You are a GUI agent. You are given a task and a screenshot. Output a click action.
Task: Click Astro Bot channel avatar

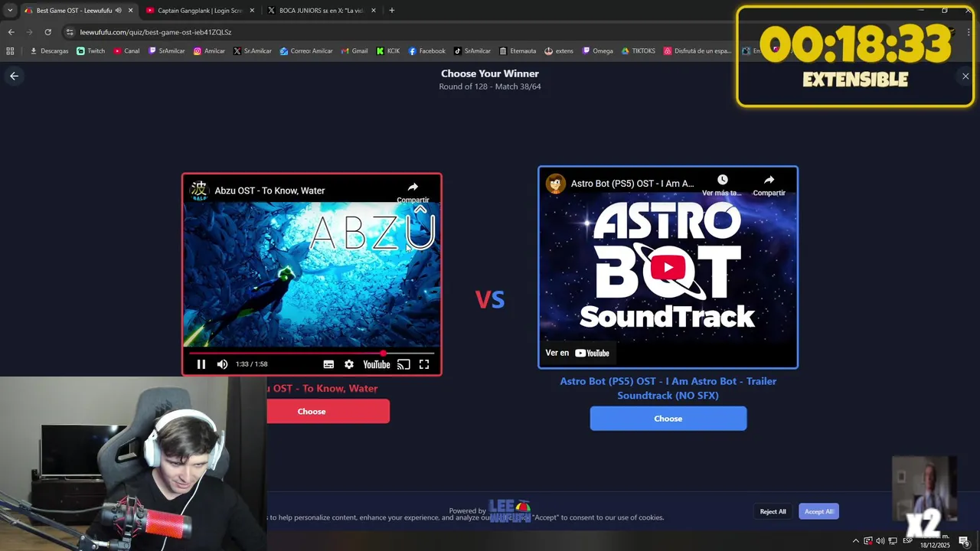[556, 184]
